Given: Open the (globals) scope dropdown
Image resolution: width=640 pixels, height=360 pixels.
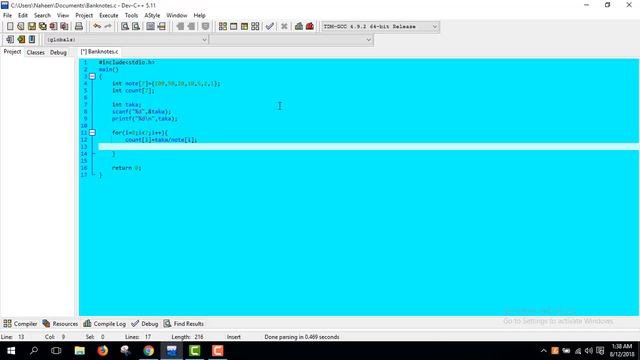Looking at the screenshot, I should (127, 40).
